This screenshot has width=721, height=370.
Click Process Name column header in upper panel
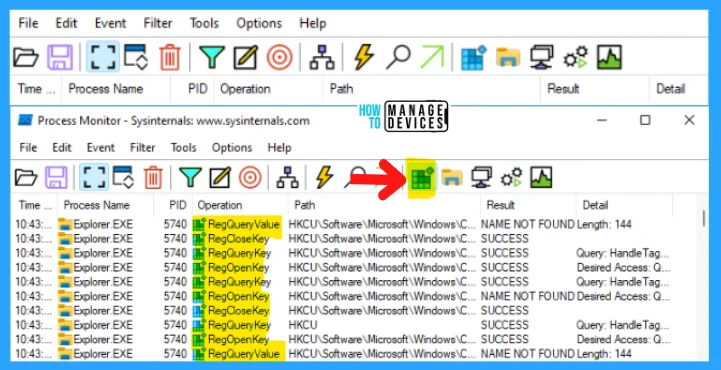click(115, 89)
